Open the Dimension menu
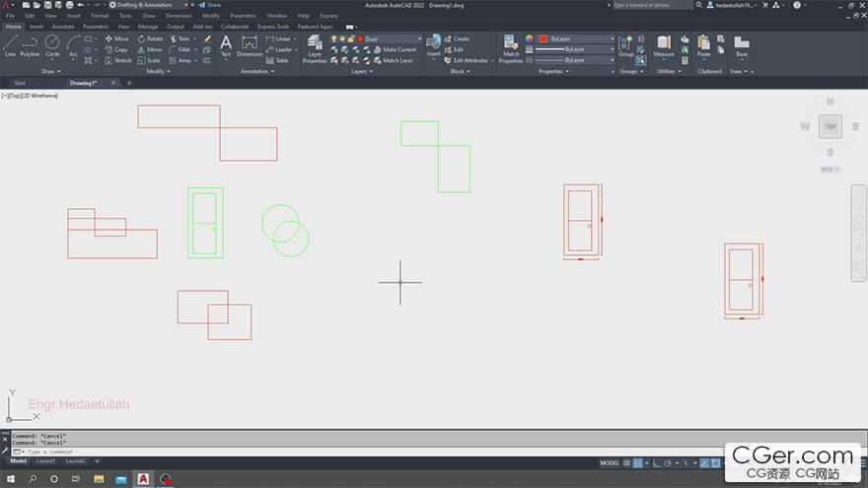 [x=179, y=16]
